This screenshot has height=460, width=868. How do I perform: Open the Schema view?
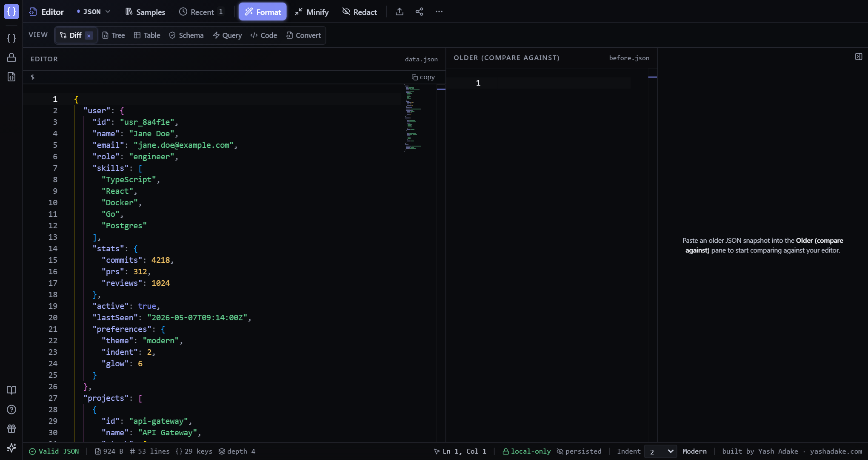coord(186,35)
